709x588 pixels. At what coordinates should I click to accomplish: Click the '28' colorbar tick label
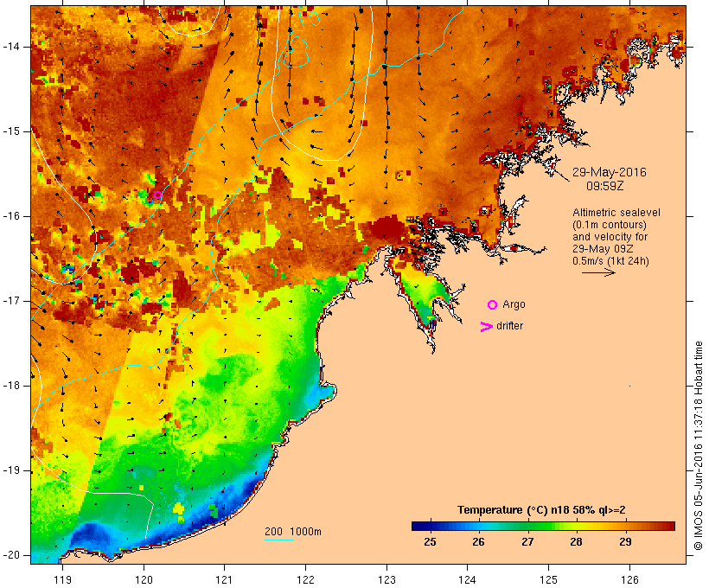click(576, 541)
